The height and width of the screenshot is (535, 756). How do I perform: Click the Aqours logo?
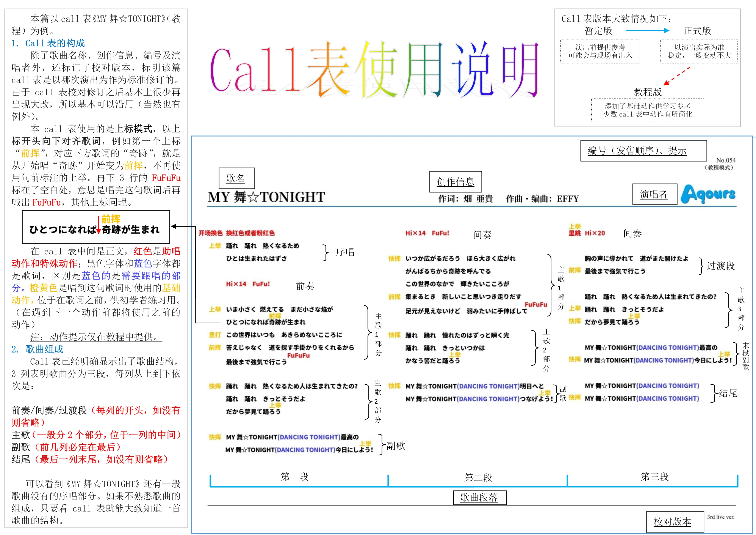point(708,194)
